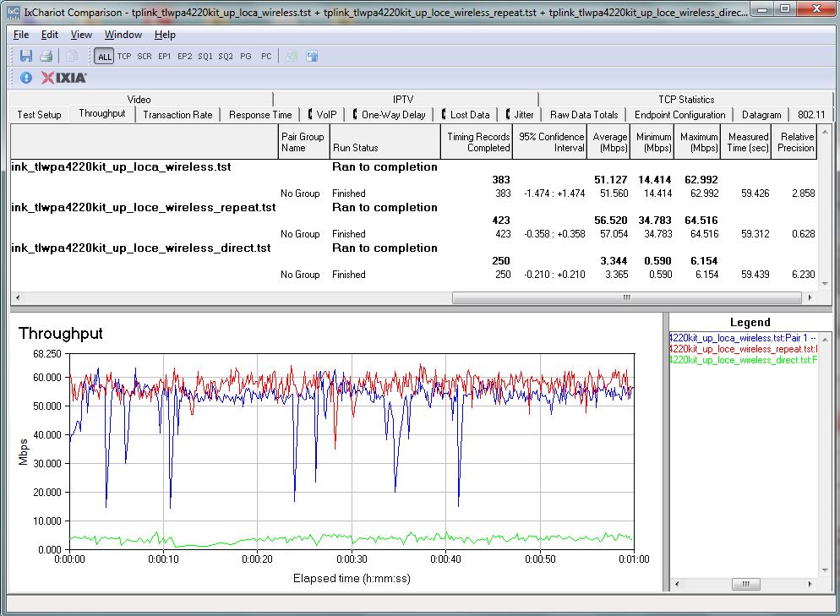Image resolution: width=840 pixels, height=616 pixels.
Task: Click the Relative Precision column header
Action: click(794, 142)
